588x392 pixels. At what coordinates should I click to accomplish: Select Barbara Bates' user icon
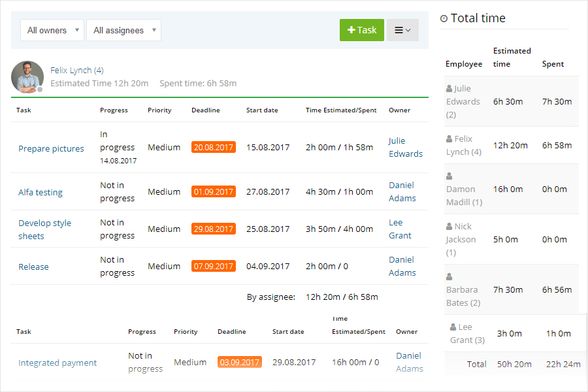point(449,276)
